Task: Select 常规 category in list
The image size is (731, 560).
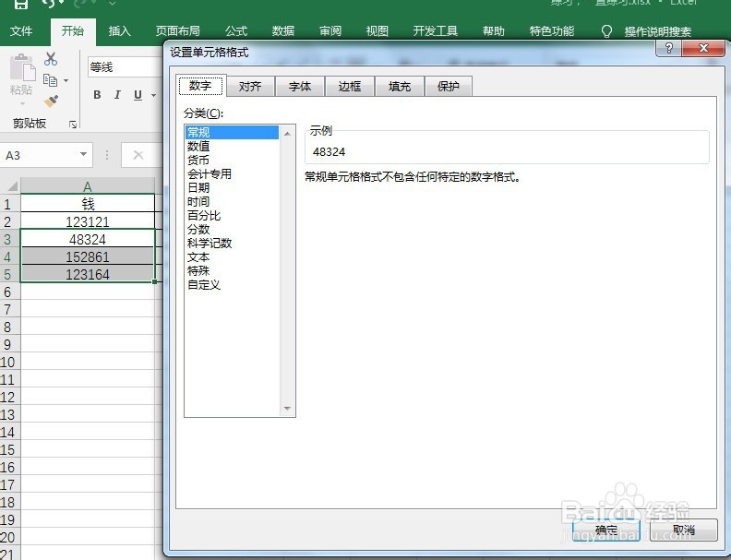Action: tap(232, 132)
